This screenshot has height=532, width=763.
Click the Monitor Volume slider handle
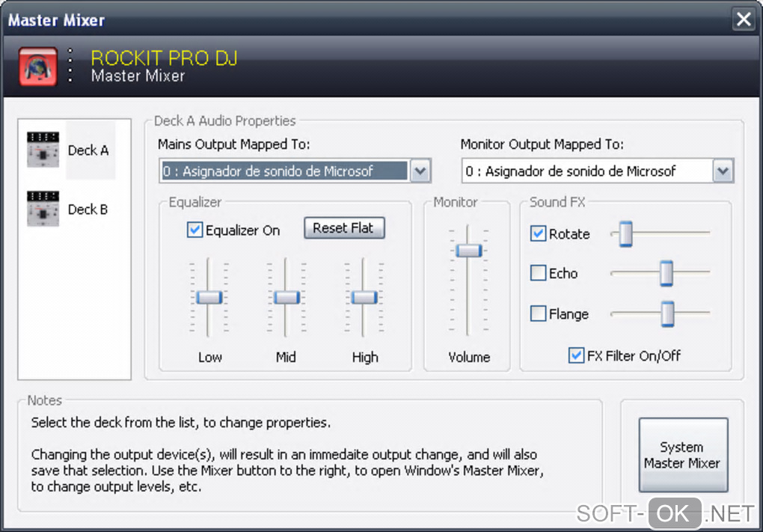(468, 251)
